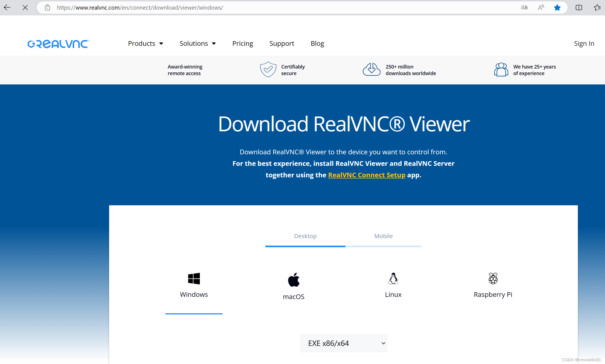Open the read aloud icon
This screenshot has width=605, height=364.
click(x=541, y=8)
